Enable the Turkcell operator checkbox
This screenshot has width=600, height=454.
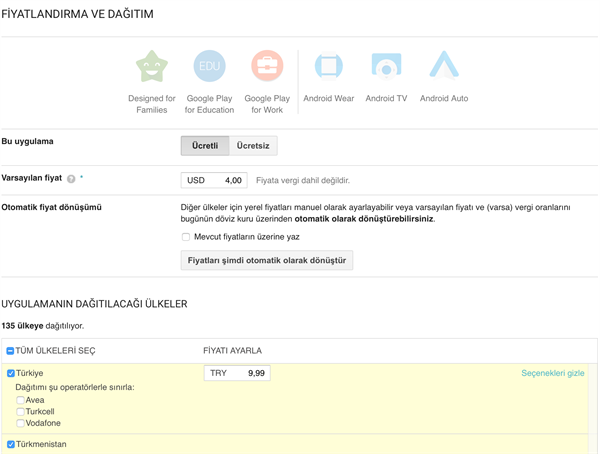coord(20,411)
